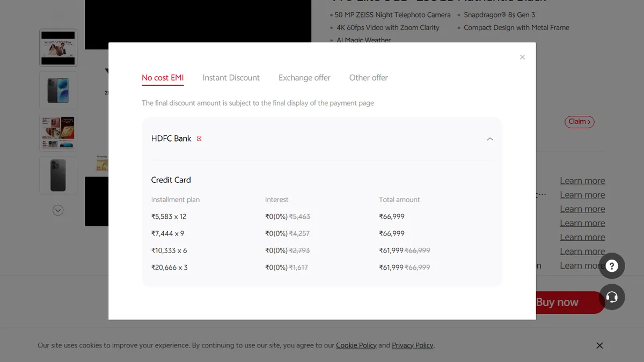The image size is (644, 362).
Task: Open the Other offer tab
Action: (368, 78)
